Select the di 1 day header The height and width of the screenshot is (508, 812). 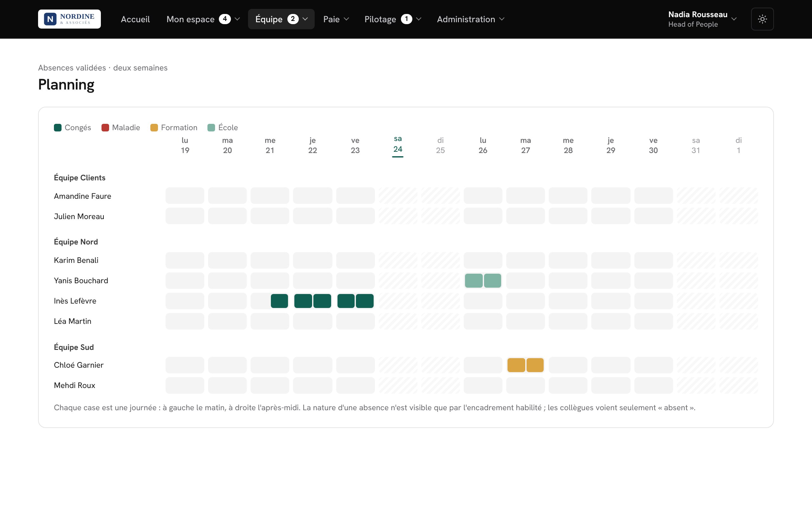click(738, 145)
